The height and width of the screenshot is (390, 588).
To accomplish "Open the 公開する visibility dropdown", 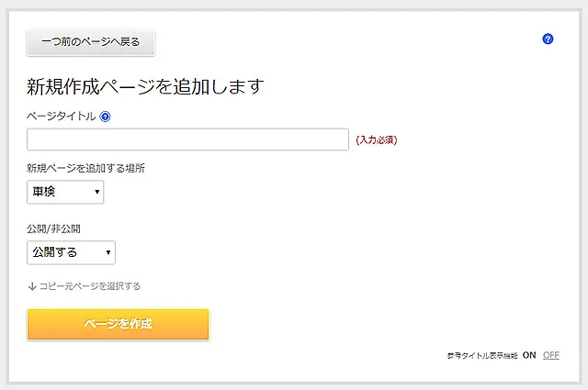I will 71,252.
